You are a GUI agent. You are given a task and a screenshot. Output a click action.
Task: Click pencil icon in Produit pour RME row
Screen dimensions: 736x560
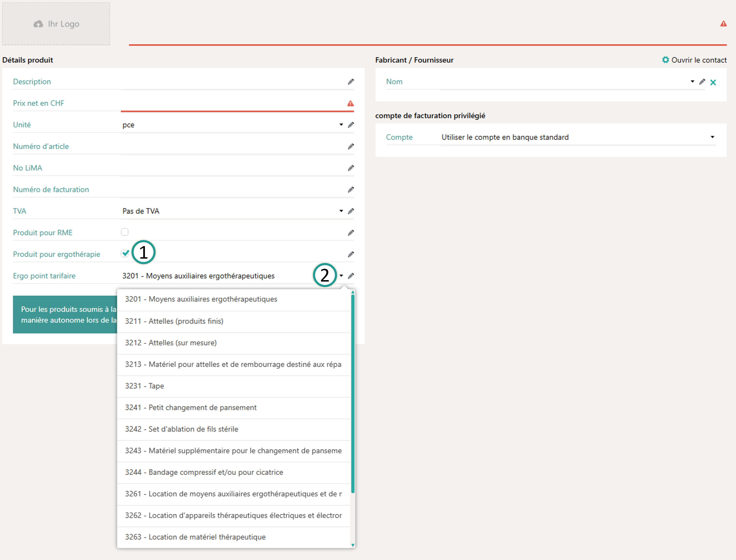351,233
